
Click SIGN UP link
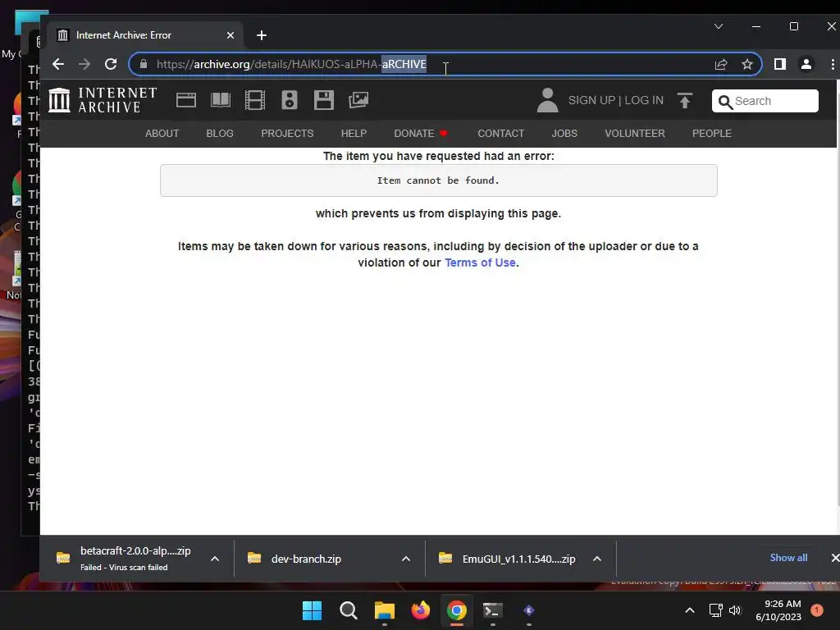pos(591,100)
